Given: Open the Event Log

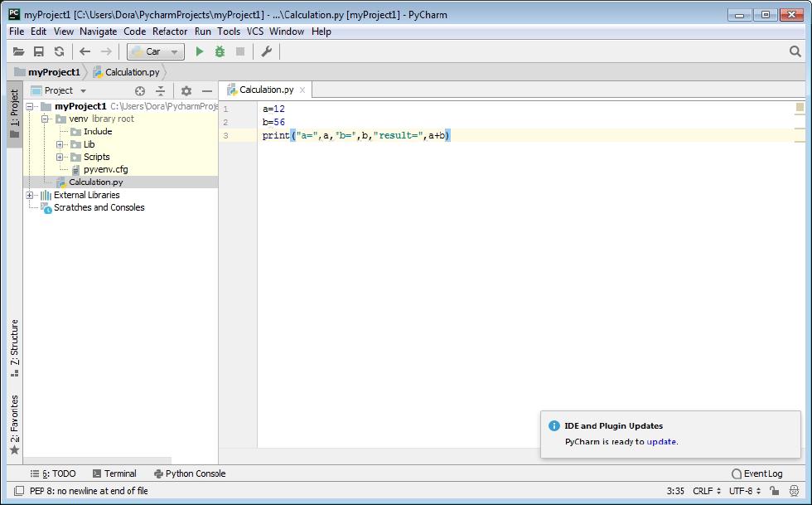Looking at the screenshot, I should pyautogui.click(x=757, y=473).
